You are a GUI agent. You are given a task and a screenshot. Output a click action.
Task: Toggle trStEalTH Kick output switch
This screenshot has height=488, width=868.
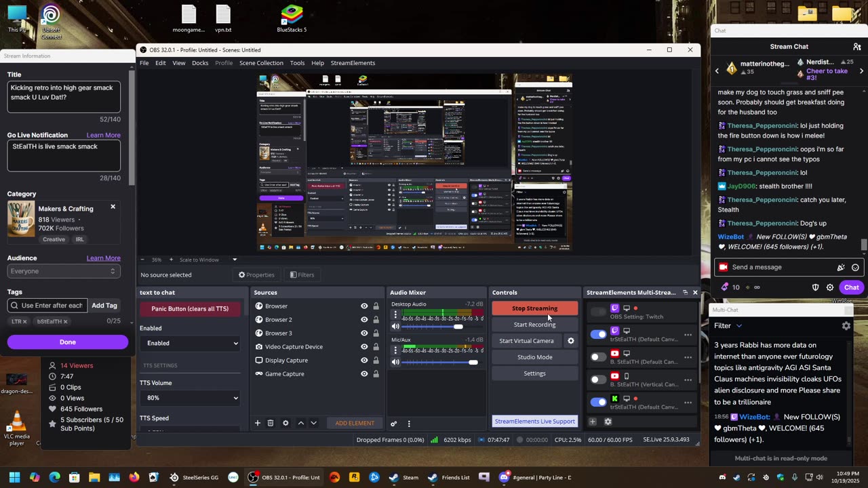click(598, 402)
